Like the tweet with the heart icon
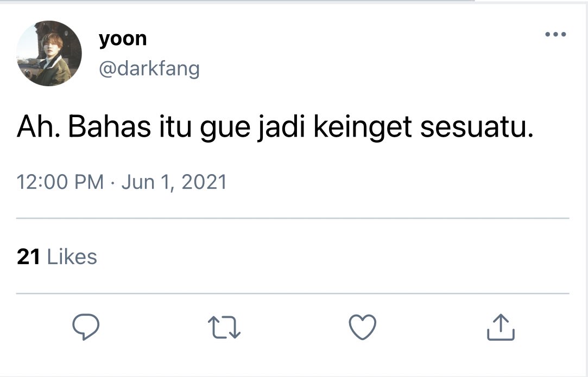This screenshot has width=588, height=377. coord(363,327)
